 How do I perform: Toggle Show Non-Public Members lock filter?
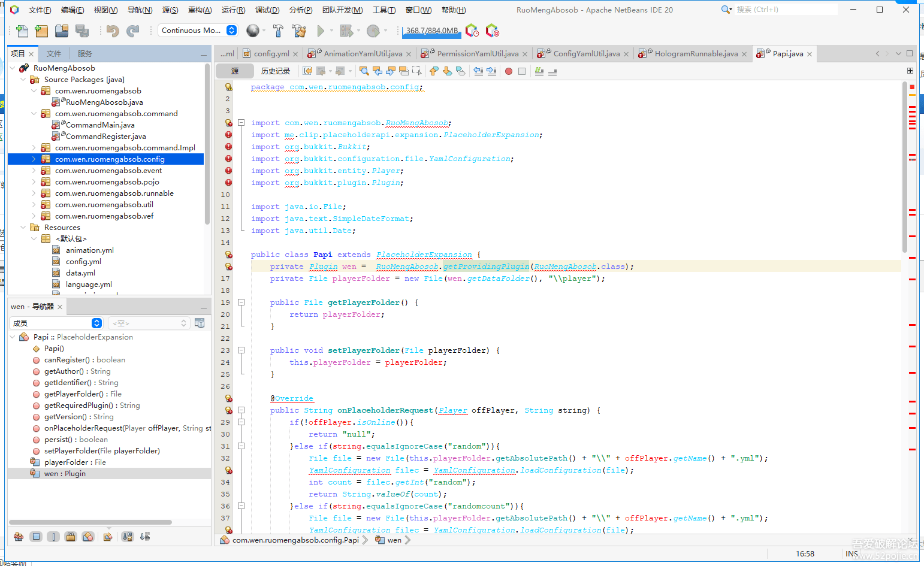coord(71,537)
